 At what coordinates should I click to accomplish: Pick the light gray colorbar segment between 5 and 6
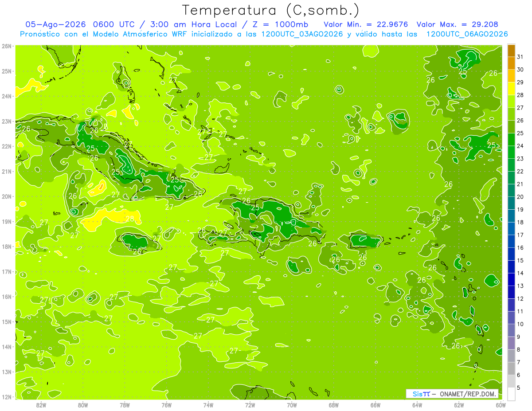click(511, 381)
